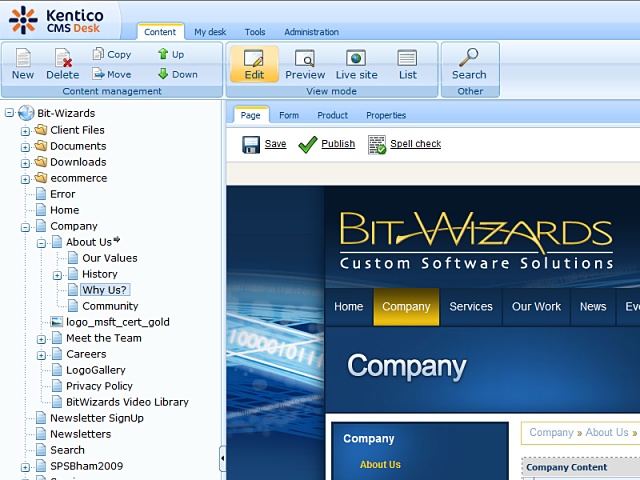Click the logo_msft_cert_gold image icon
The image size is (640, 480).
tap(56, 322)
